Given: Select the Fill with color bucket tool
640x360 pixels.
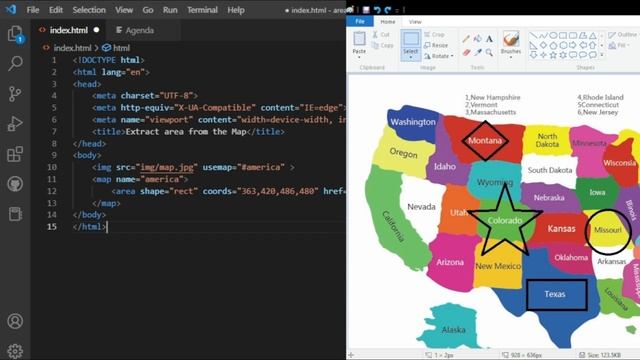Looking at the screenshot, I should [478, 39].
